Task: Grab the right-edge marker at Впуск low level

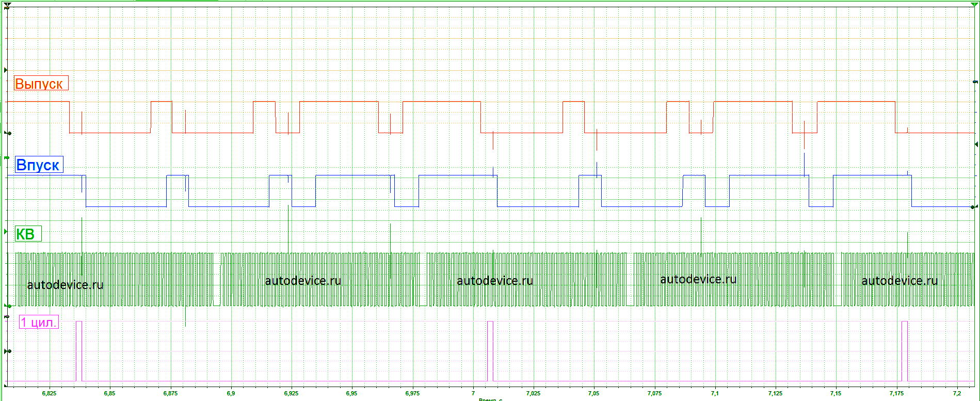Action: tap(973, 207)
